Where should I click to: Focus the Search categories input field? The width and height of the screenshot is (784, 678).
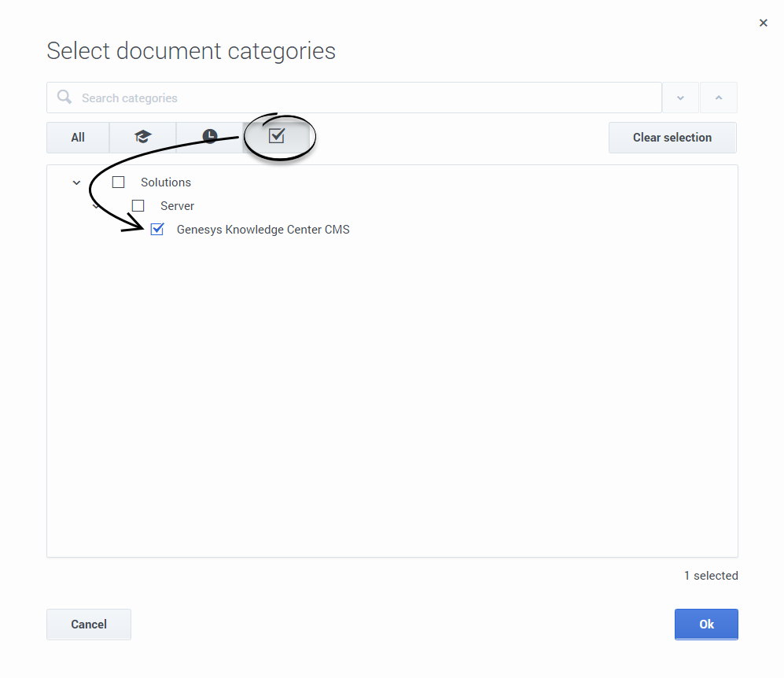pos(362,98)
